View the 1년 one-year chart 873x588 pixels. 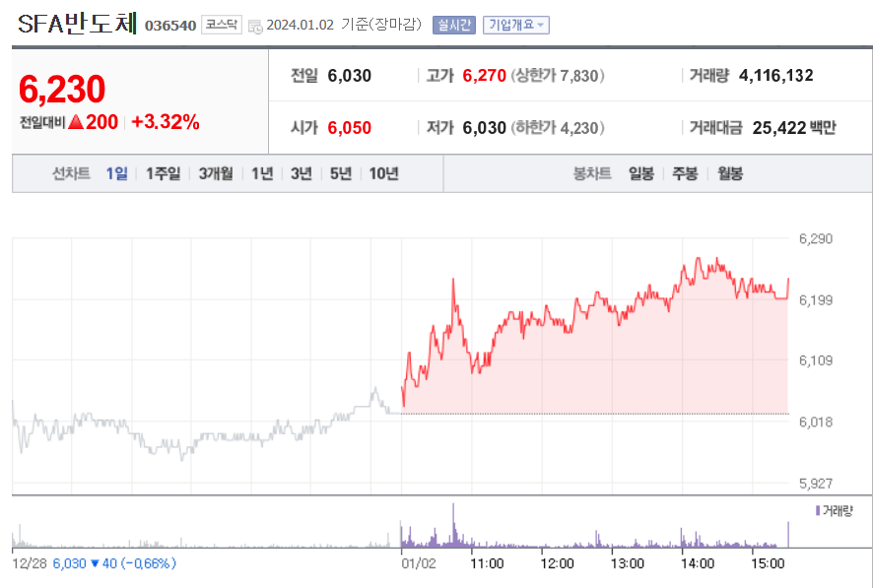click(x=259, y=173)
